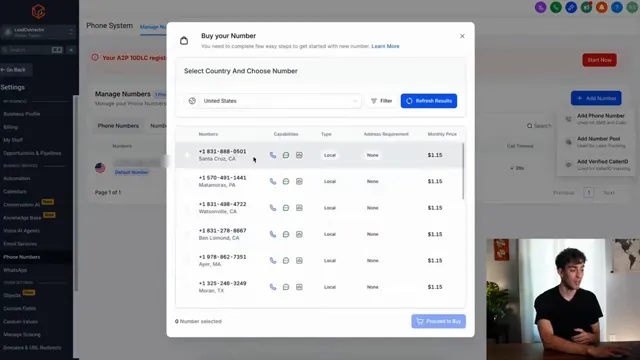
Task: Expand the 20s call timeout dropdown behind dialog
Action: (517, 168)
